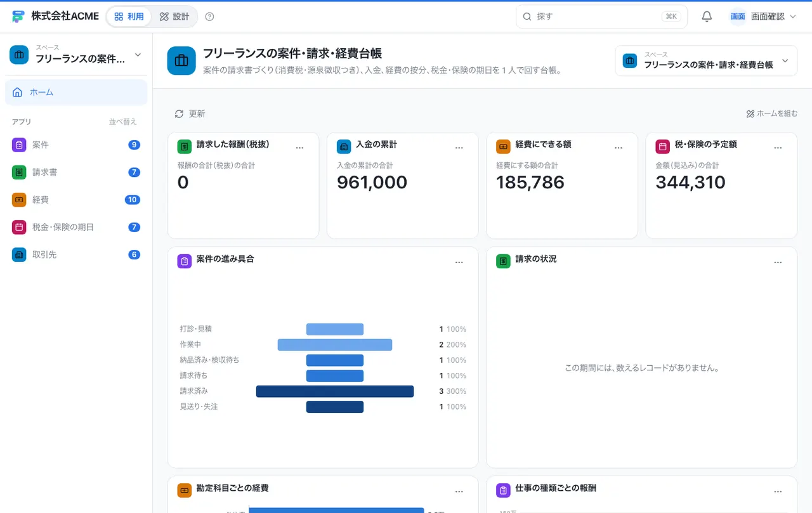Screen dimensions: 812x513
Task: Click the 並べ替え sort link
Action: point(122,122)
